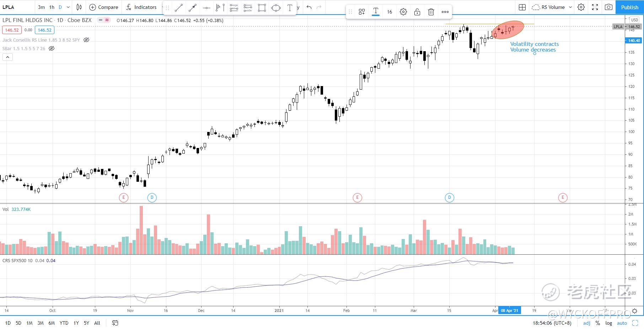Toggle the market status indicator pill
This screenshot has height=329, width=644.
coord(104,20)
